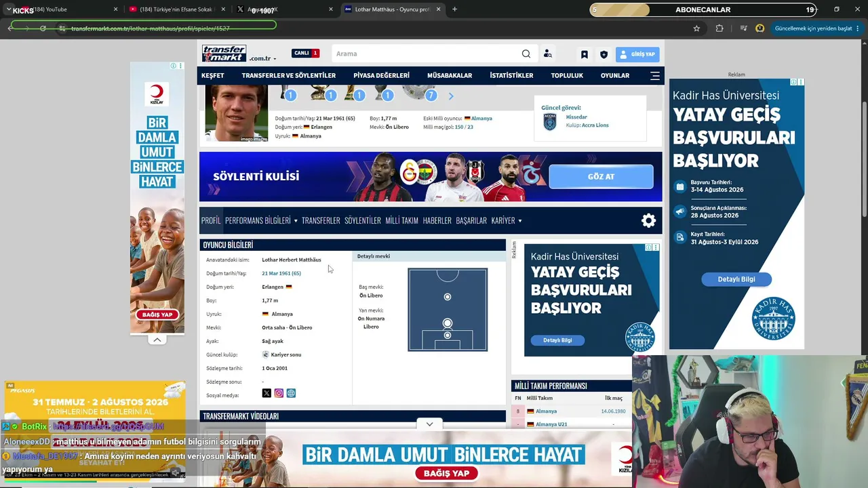Switch to the Söylentiler tab
The width and height of the screenshot is (868, 488).
click(363, 220)
